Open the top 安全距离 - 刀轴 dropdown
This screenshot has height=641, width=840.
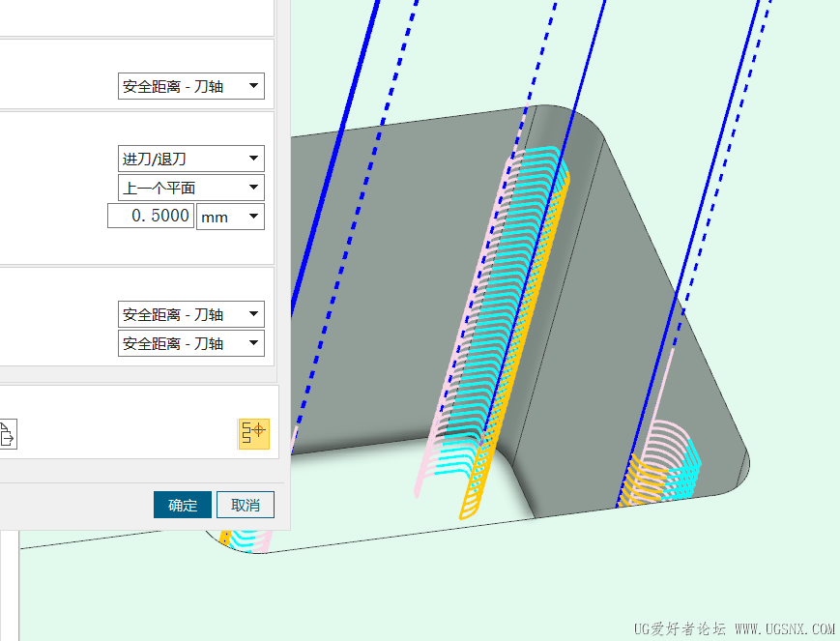(x=190, y=86)
